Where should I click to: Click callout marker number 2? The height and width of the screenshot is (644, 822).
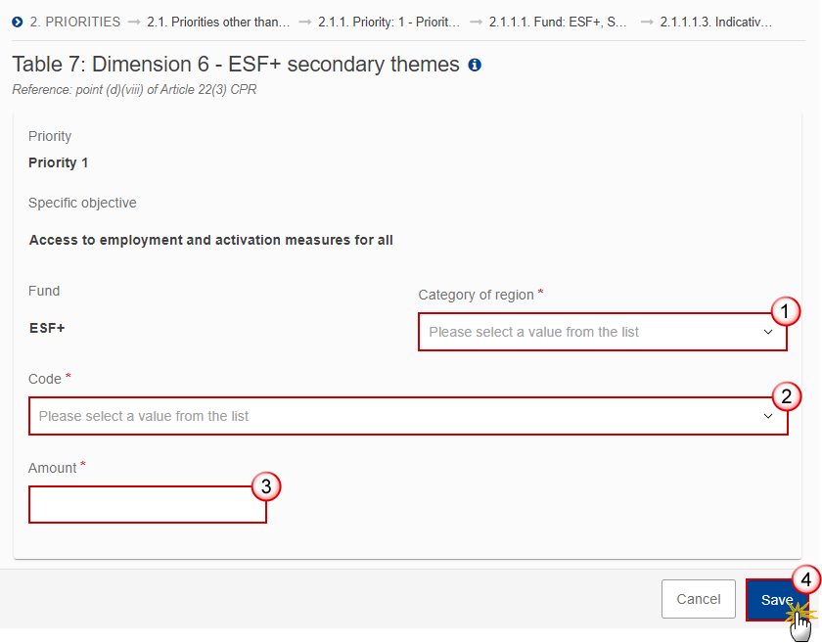786,396
